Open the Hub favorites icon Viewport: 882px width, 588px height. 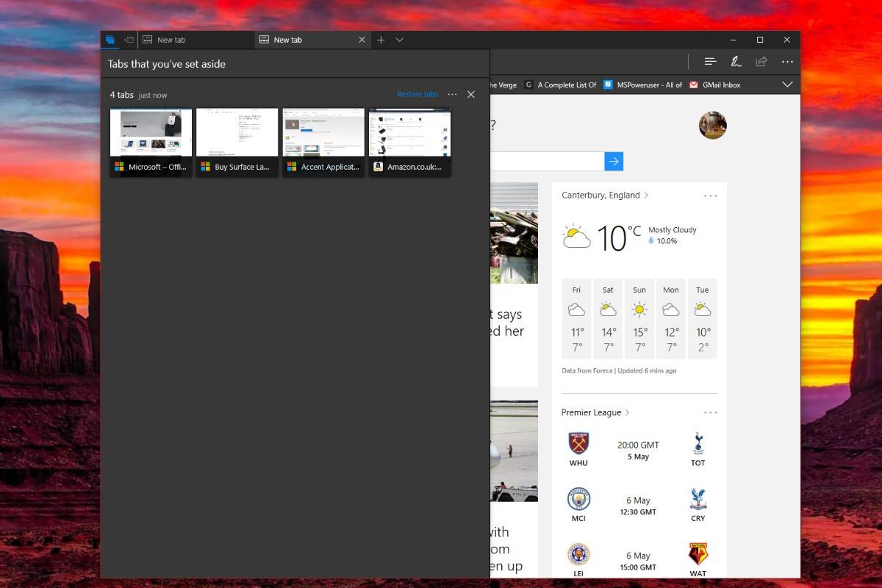click(710, 62)
